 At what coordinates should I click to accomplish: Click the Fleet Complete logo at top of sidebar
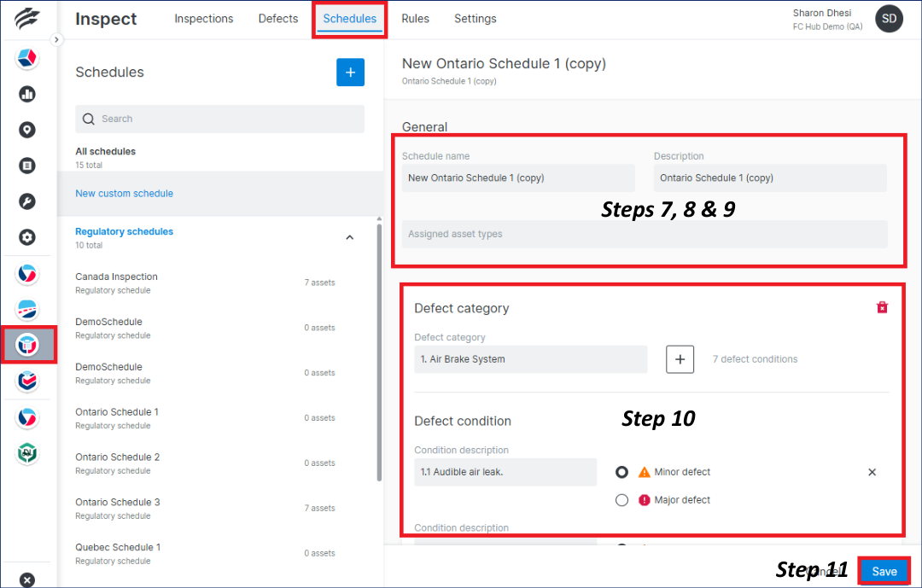click(x=27, y=17)
